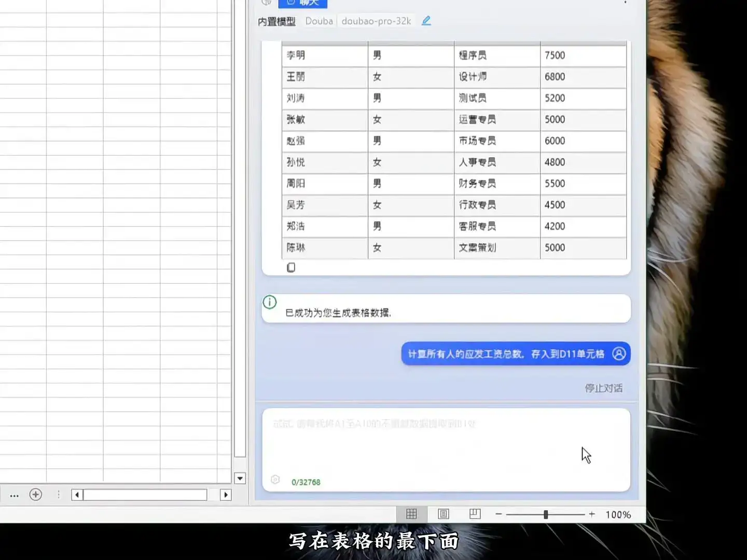Click the 停止对话 stop conversation link
Viewport: 747px width, 560px height.
click(604, 387)
